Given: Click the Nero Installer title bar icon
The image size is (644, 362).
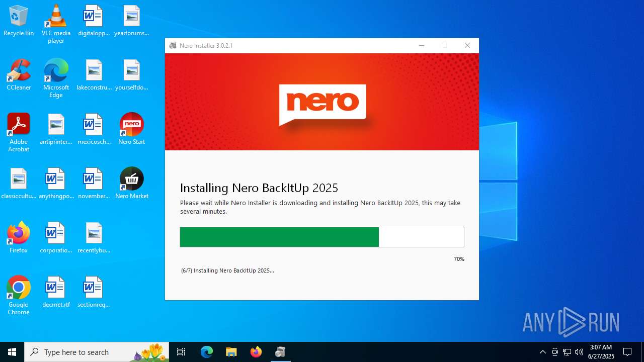Looking at the screenshot, I should coord(173,45).
